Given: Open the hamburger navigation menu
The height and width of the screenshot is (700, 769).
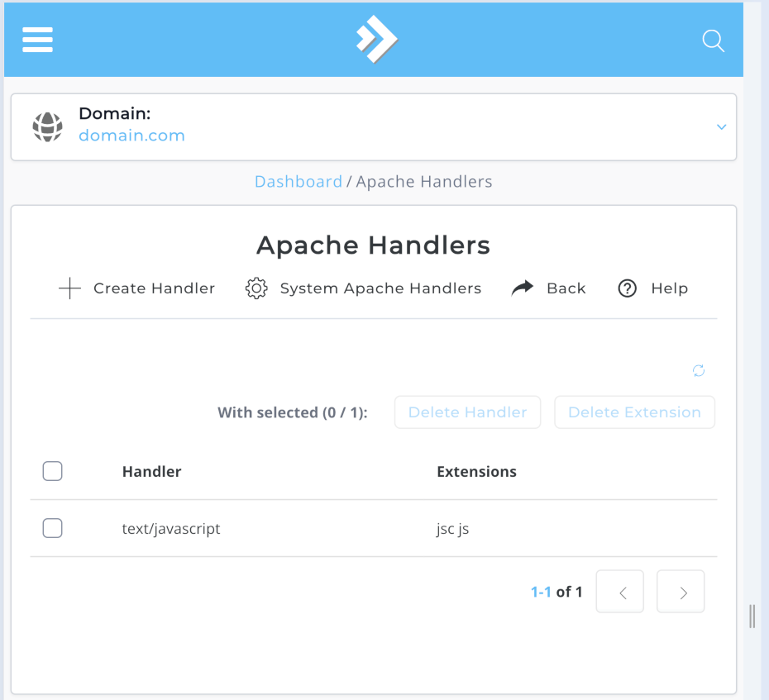Looking at the screenshot, I should point(37,40).
